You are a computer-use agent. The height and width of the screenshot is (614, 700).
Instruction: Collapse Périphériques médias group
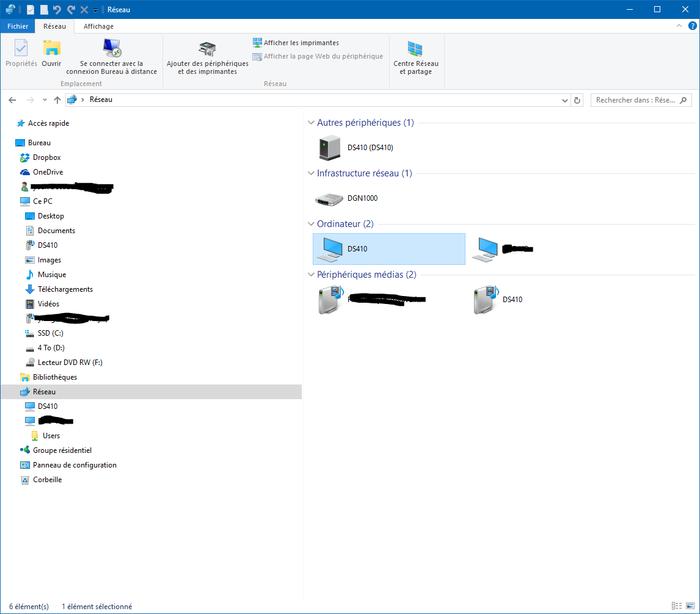pyautogui.click(x=311, y=275)
